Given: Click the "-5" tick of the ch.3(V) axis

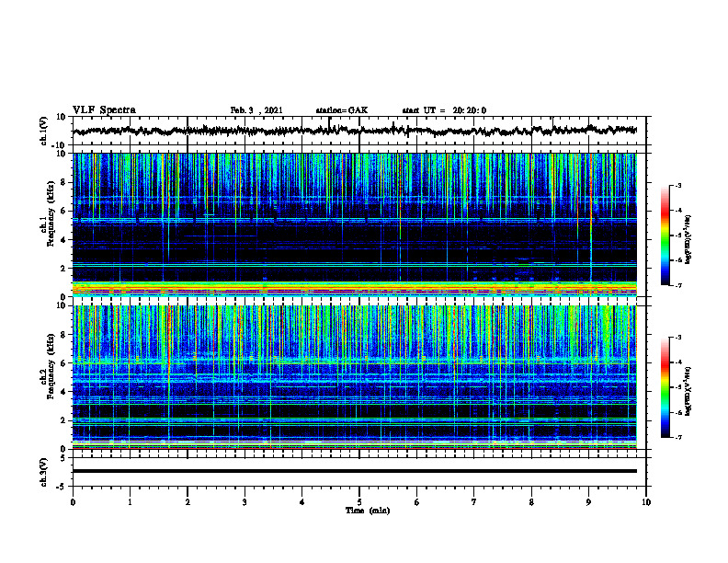Looking at the screenshot, I should point(63,487).
